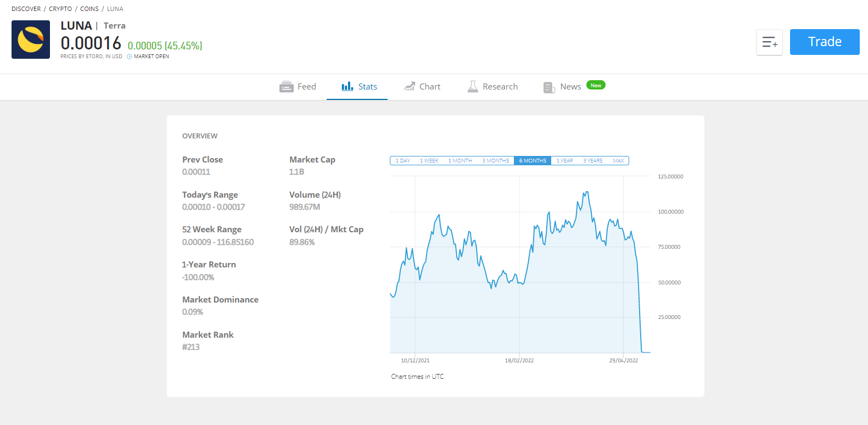Select the 1 WEEK chart range
Screen dimensions: 868x425
(x=429, y=161)
